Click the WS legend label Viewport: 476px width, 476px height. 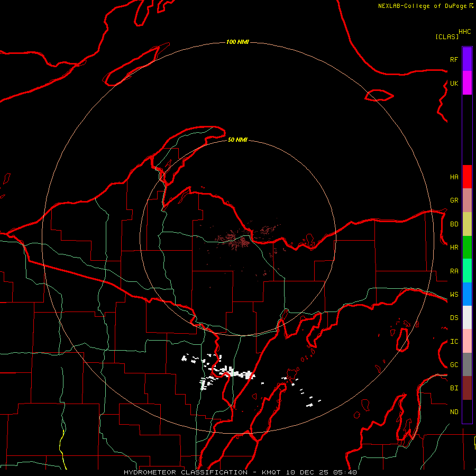454,295
